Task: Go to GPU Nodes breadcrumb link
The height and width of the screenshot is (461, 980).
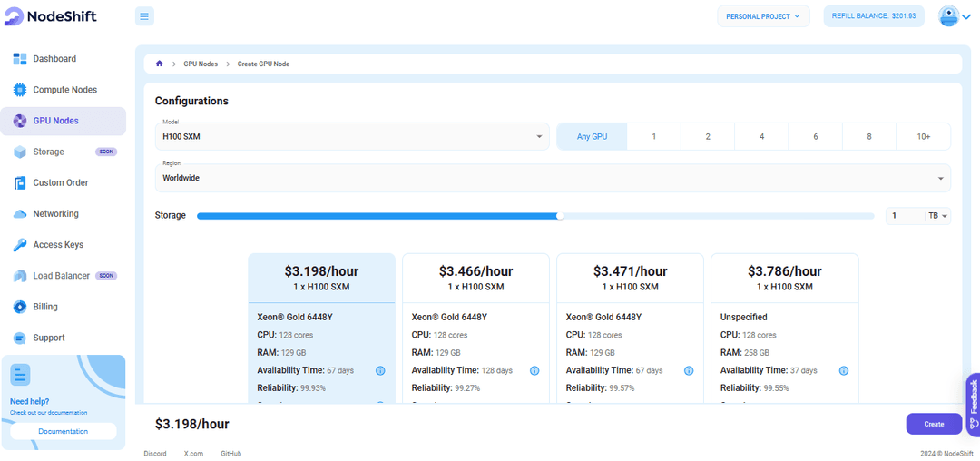Action: (x=201, y=64)
